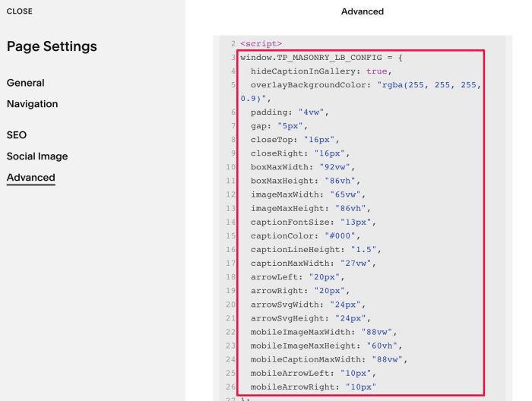
Task: Click the captionLineHeight "1.5" value
Action: (363, 249)
